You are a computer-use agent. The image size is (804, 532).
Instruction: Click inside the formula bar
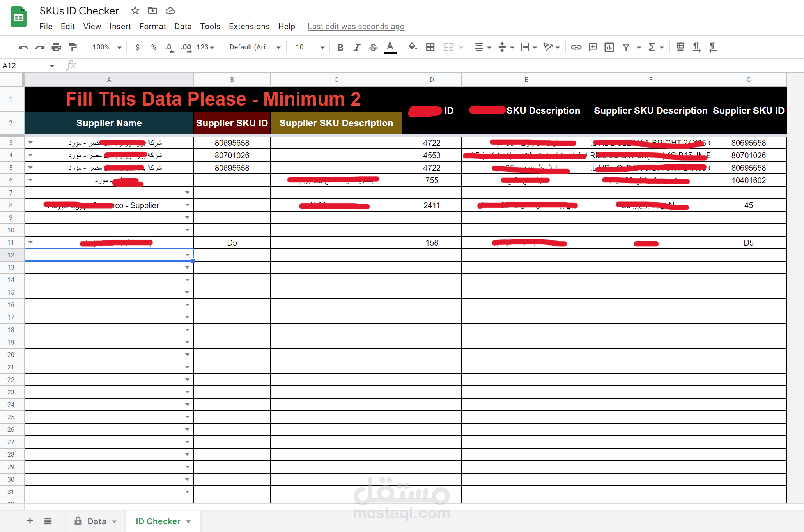(x=234, y=65)
